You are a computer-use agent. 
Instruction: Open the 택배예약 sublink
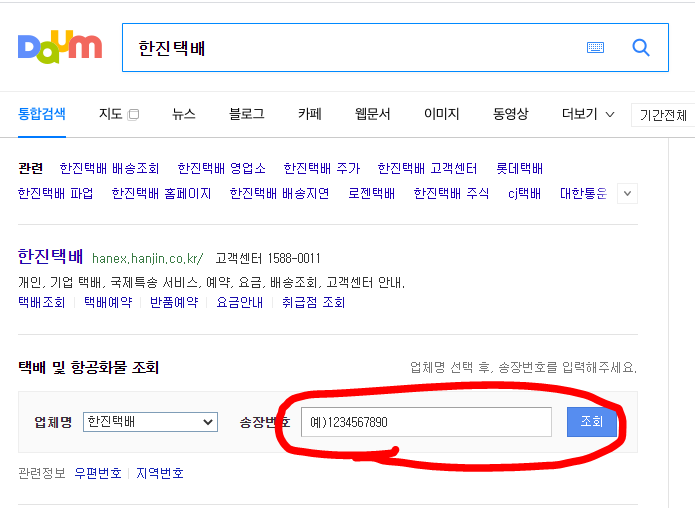pos(108,302)
